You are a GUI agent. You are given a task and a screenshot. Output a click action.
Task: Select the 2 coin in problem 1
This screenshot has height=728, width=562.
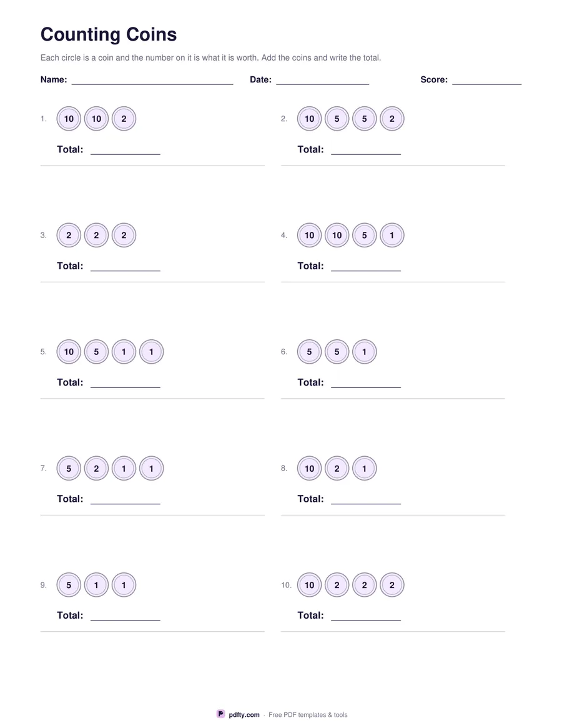pos(124,119)
